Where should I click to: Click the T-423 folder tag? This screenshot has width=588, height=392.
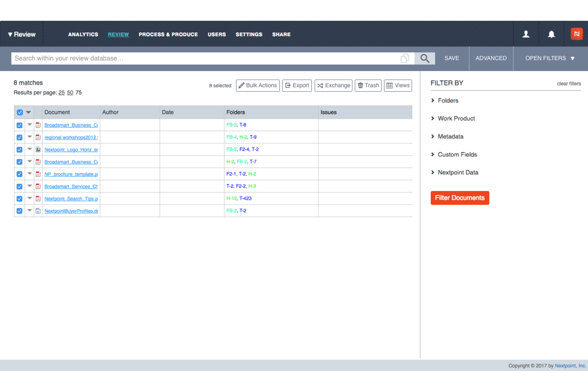pyautogui.click(x=246, y=198)
